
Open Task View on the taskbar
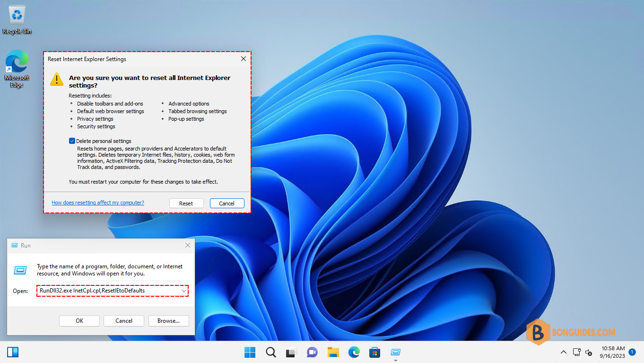coord(291,352)
